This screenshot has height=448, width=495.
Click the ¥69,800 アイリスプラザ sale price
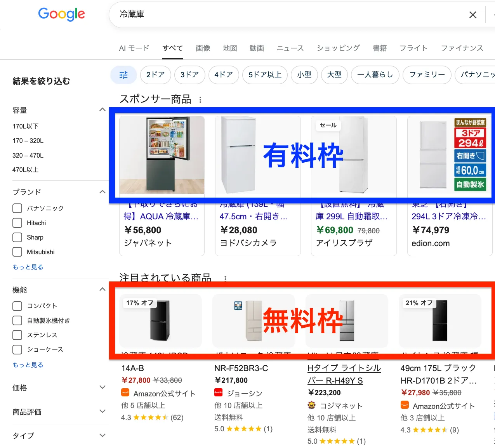click(335, 230)
